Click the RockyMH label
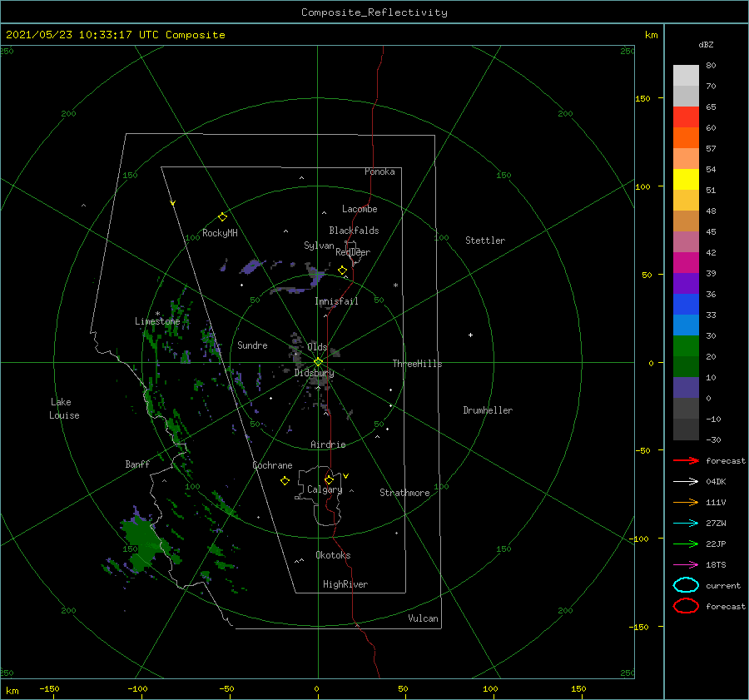The image size is (749, 700). (x=220, y=233)
